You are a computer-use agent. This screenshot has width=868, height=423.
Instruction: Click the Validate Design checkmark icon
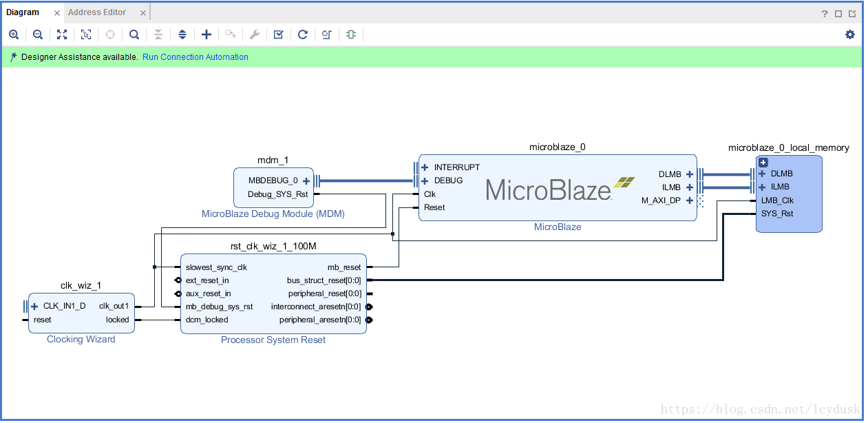(279, 34)
